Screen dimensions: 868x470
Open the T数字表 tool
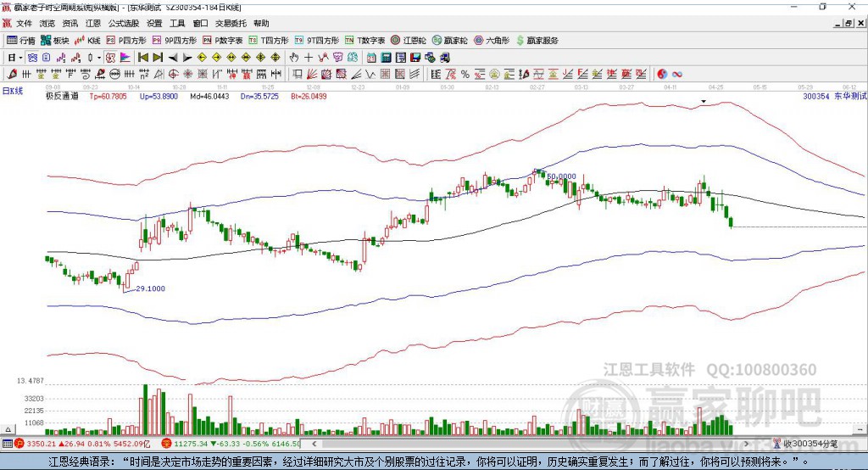click(x=364, y=41)
